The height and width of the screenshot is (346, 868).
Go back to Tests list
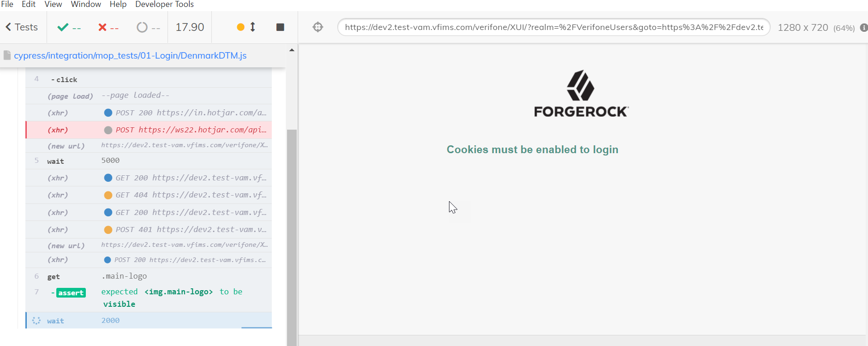click(22, 27)
